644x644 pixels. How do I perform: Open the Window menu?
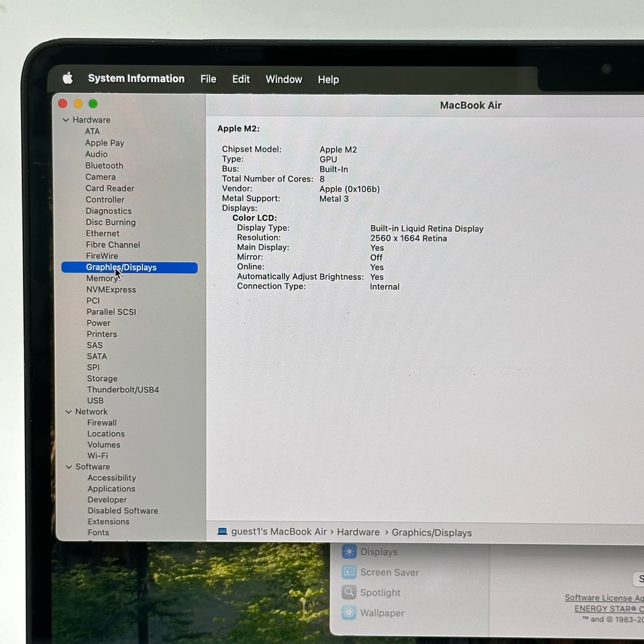point(284,79)
